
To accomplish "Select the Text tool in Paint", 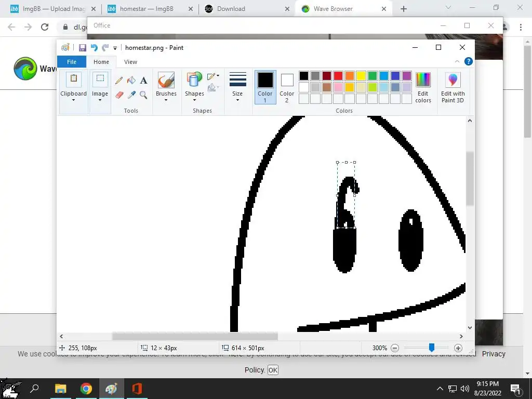I will [x=143, y=81].
